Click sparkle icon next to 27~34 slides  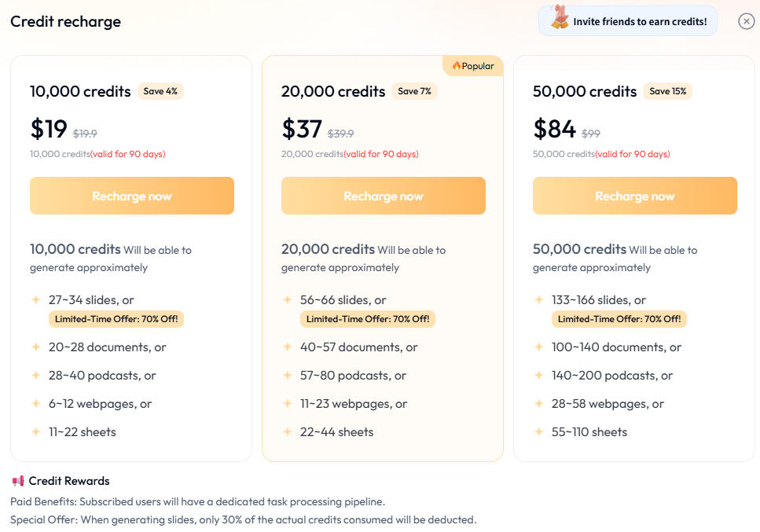pos(35,299)
